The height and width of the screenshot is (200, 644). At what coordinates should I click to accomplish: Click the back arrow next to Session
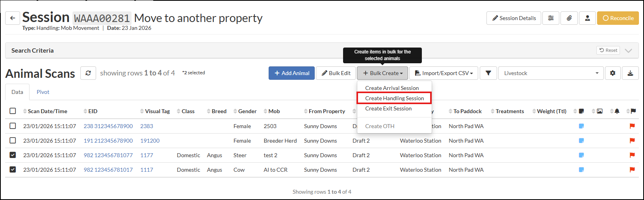click(x=13, y=18)
